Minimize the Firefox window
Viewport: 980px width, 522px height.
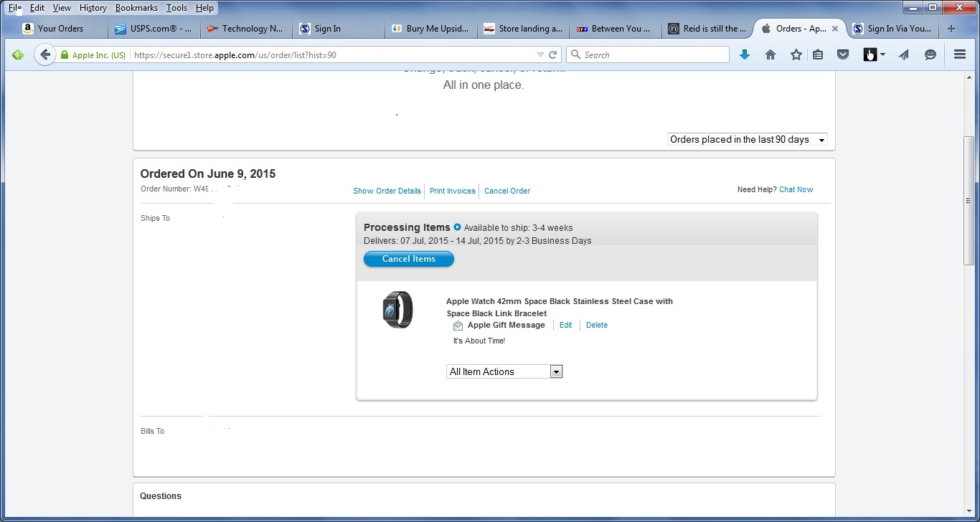coord(913,6)
